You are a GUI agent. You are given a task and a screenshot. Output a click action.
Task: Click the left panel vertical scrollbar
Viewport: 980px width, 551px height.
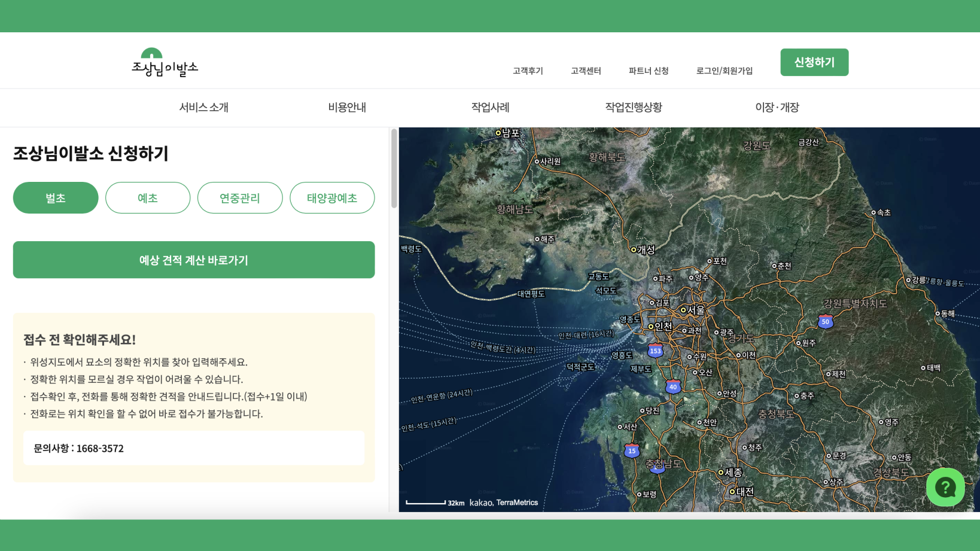tap(394, 169)
